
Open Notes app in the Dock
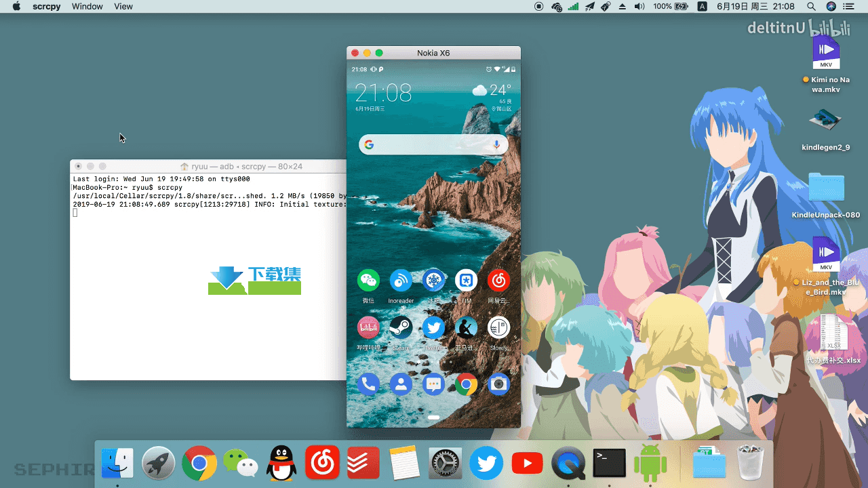pos(405,464)
